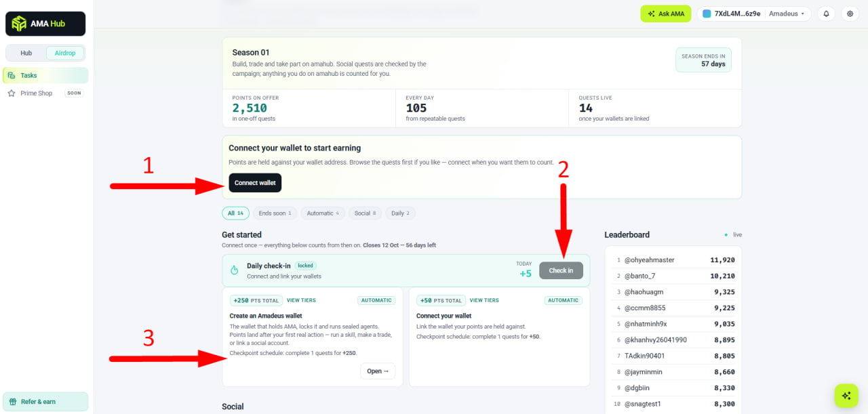Click the Ask AMA button
The width and height of the screenshot is (868, 414).
point(665,14)
